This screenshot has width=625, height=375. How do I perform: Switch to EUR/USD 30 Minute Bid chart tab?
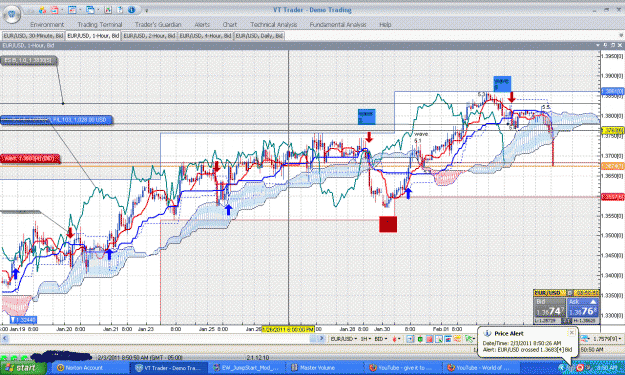[33, 36]
